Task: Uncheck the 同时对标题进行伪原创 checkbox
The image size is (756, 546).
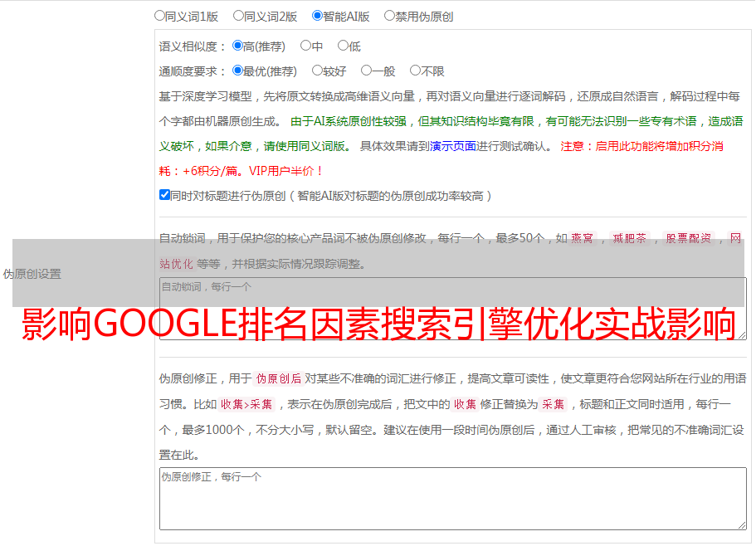Action: click(x=164, y=195)
